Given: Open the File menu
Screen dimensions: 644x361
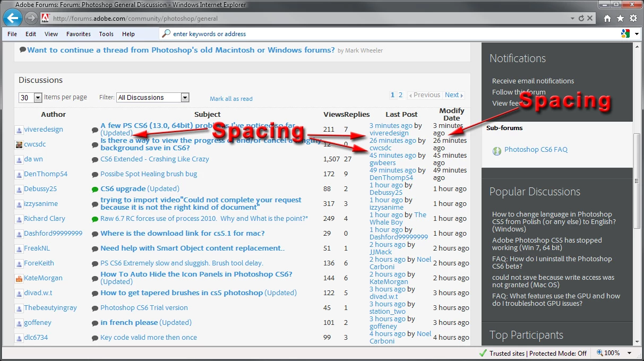Looking at the screenshot, I should [x=12, y=34].
